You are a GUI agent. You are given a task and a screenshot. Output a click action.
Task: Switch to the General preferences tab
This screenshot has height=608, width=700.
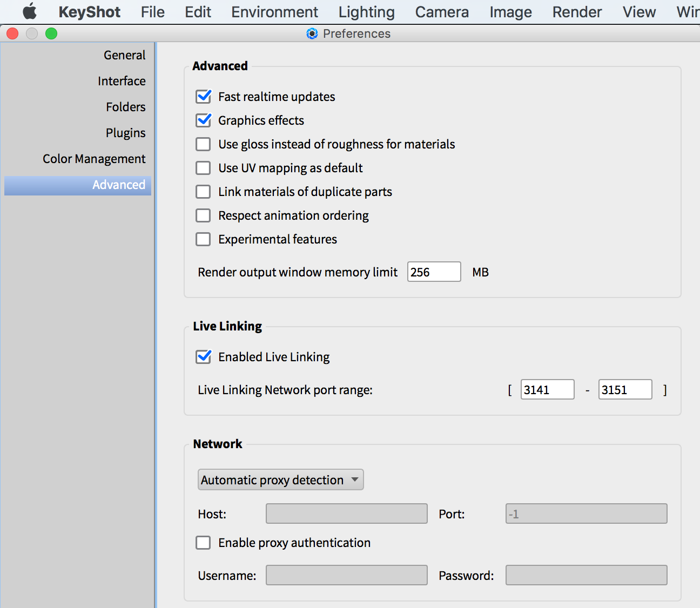point(124,55)
